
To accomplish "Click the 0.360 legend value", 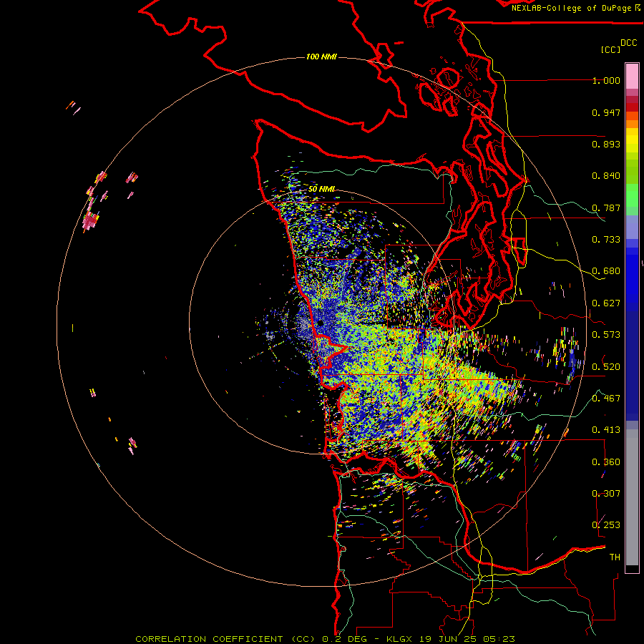I will tap(606, 462).
